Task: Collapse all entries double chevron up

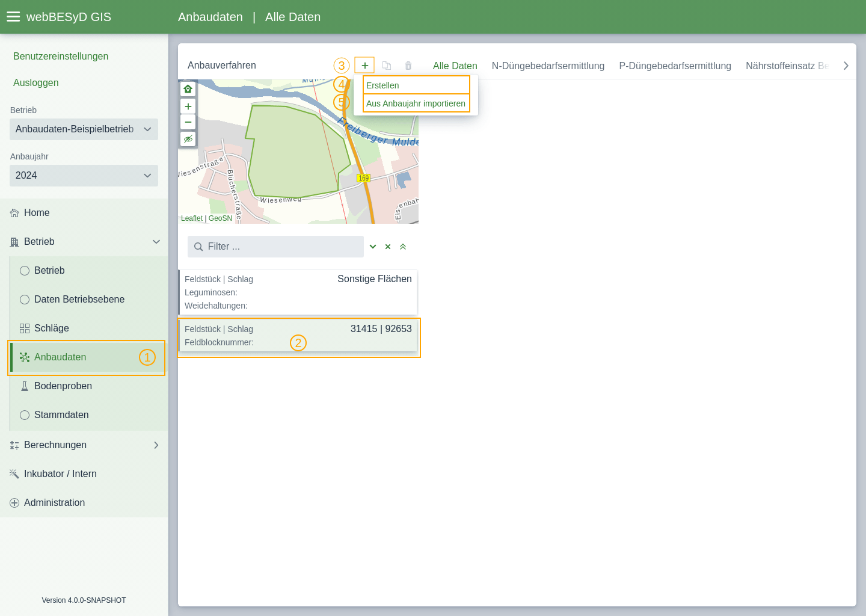Action: (403, 247)
